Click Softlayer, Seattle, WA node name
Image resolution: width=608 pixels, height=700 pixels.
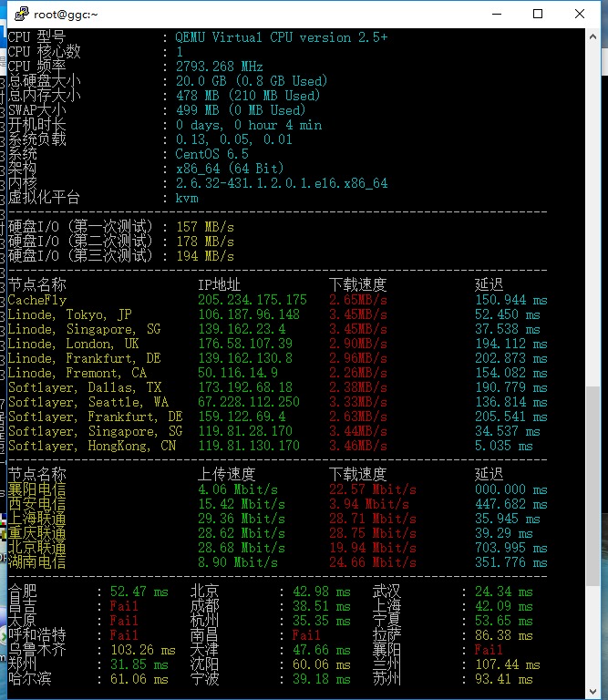(88, 402)
